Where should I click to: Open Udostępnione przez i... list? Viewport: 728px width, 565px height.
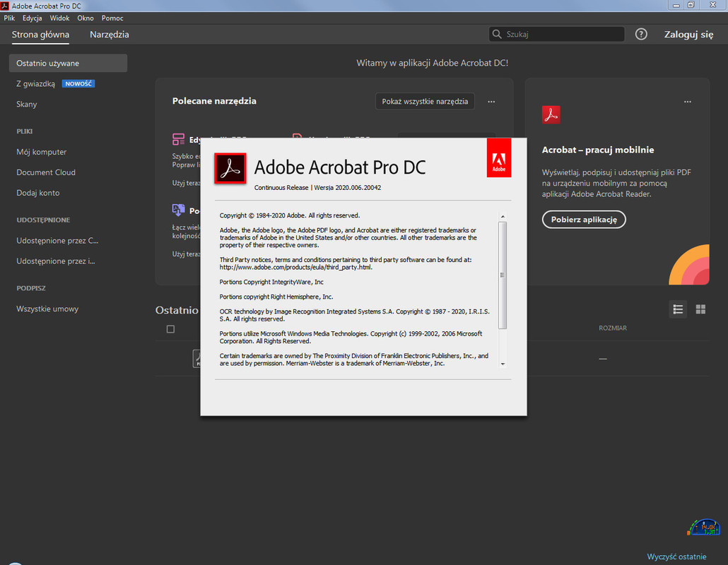coord(56,261)
